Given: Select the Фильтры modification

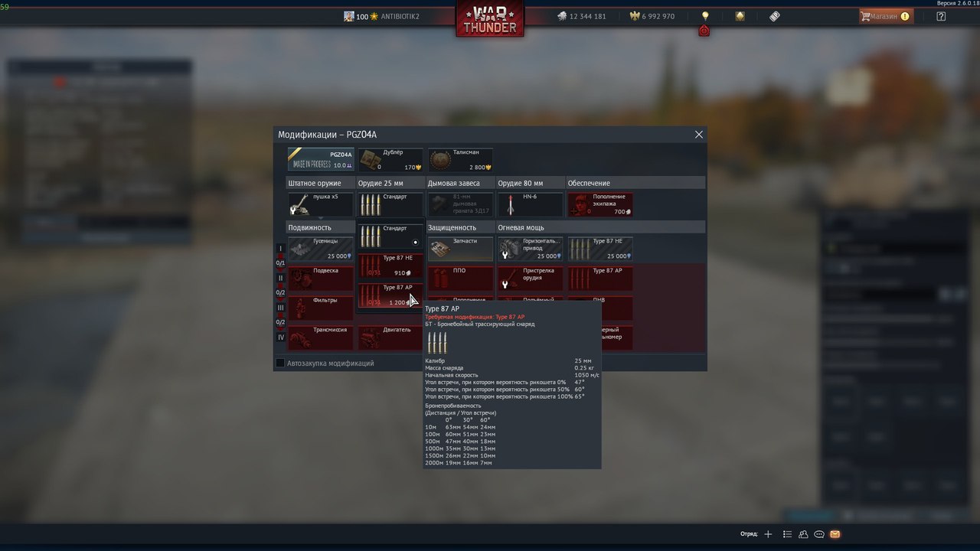Looking at the screenshot, I should (321, 308).
